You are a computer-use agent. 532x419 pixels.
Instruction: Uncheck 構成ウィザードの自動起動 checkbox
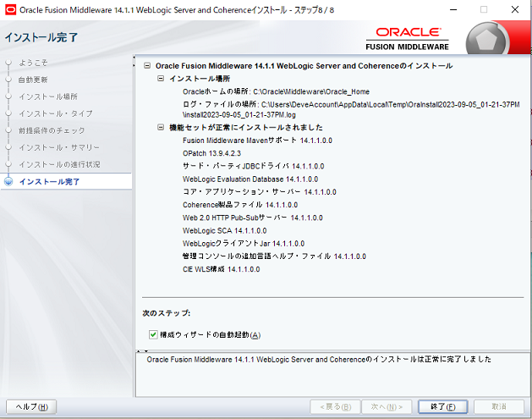point(153,335)
